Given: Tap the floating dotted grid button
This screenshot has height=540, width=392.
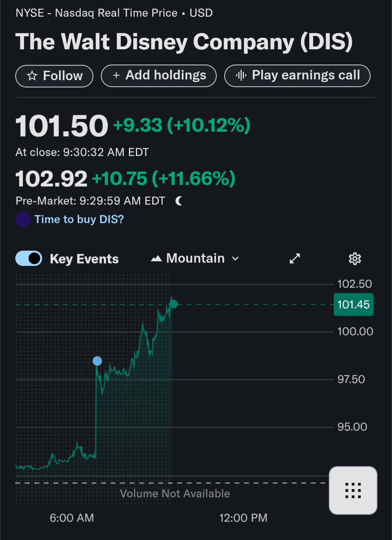Looking at the screenshot, I should (353, 490).
